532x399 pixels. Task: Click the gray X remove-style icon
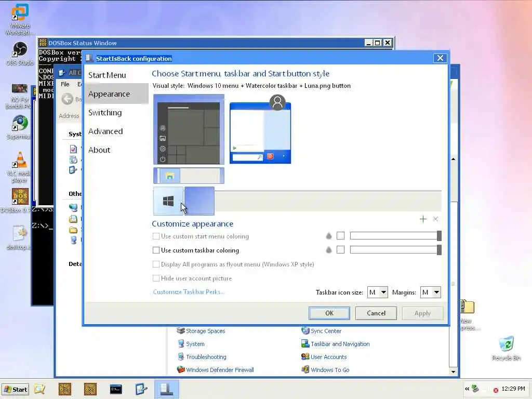pos(436,219)
